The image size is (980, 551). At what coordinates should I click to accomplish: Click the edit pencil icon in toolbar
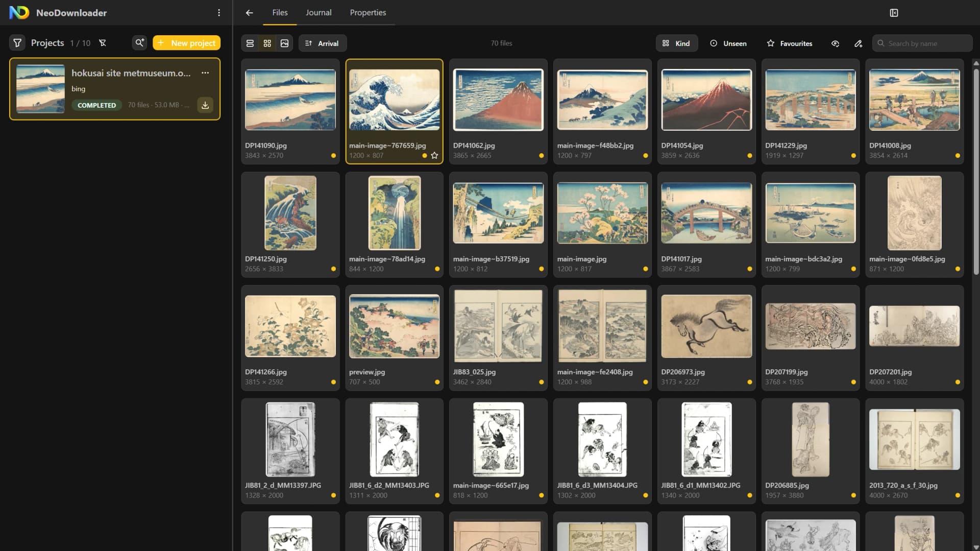click(859, 43)
